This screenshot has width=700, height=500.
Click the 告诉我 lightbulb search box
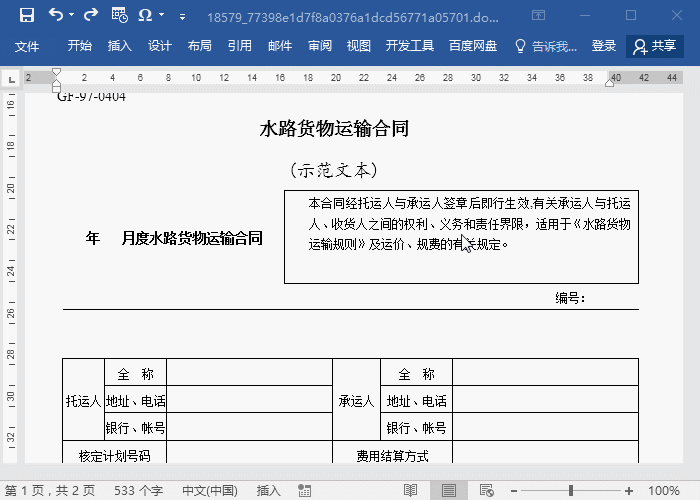(x=546, y=46)
